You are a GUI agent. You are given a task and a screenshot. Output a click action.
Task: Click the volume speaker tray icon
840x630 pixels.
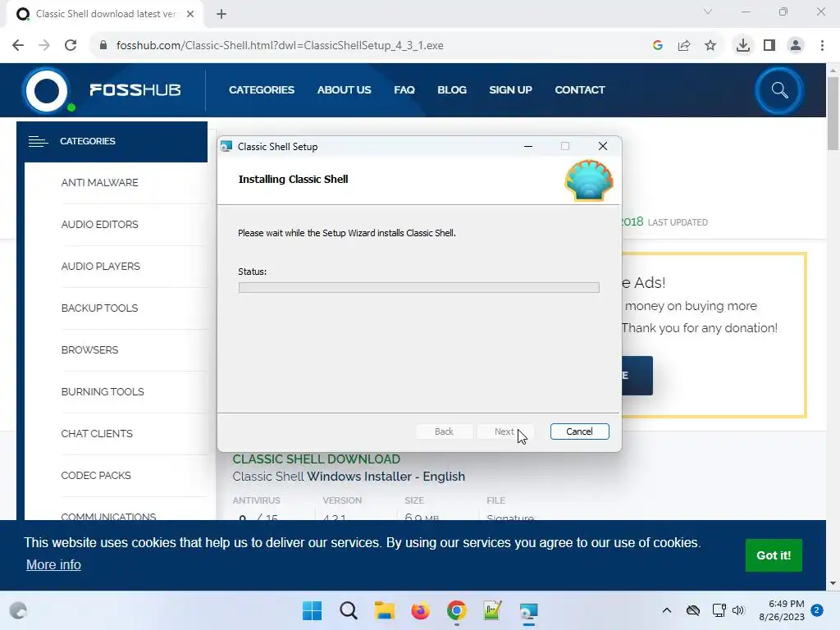coord(738,610)
